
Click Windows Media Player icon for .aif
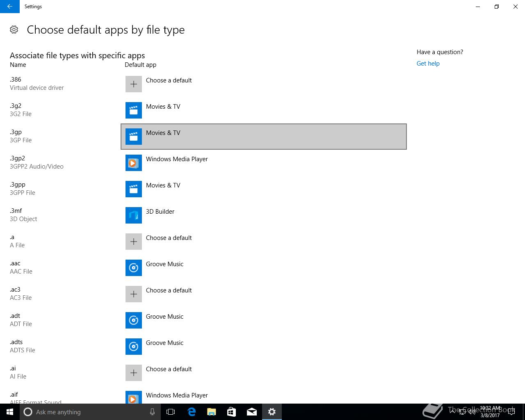134,397
